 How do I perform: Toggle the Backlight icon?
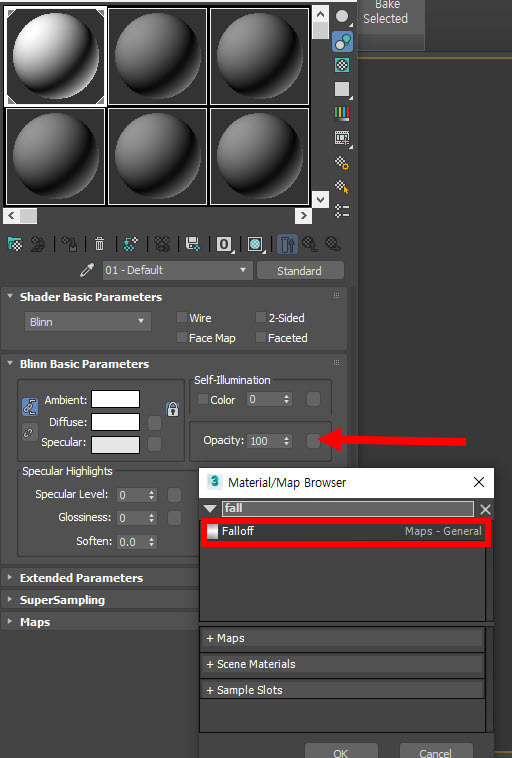[x=342, y=42]
